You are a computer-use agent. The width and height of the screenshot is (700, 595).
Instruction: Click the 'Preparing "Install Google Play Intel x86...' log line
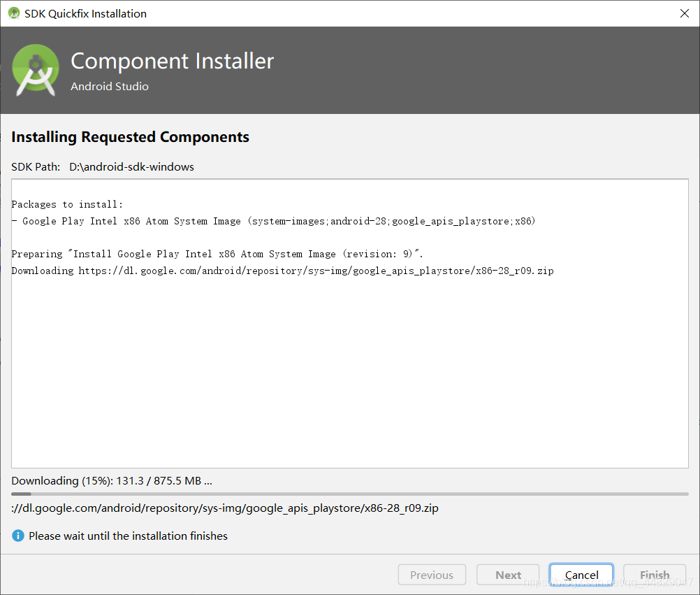(217, 255)
